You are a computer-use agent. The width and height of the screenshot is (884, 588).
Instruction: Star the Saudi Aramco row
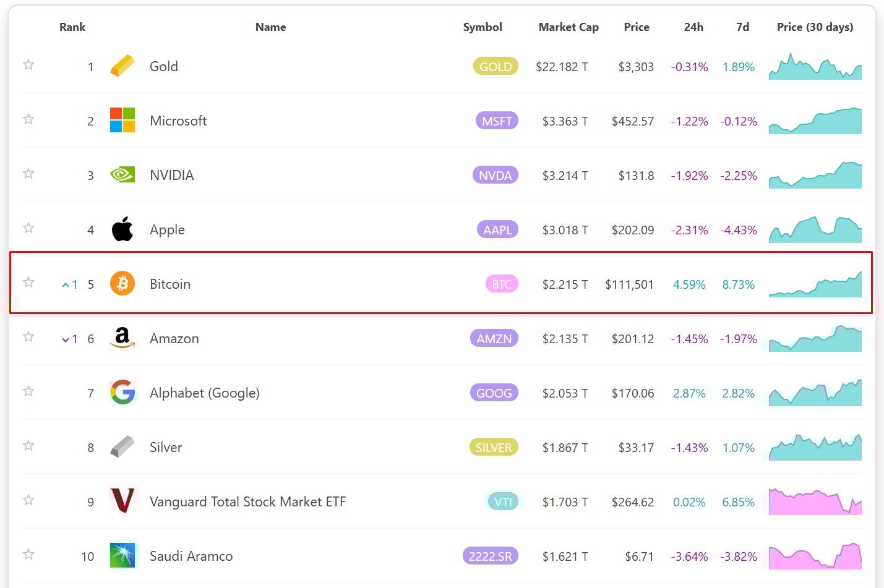[28, 554]
